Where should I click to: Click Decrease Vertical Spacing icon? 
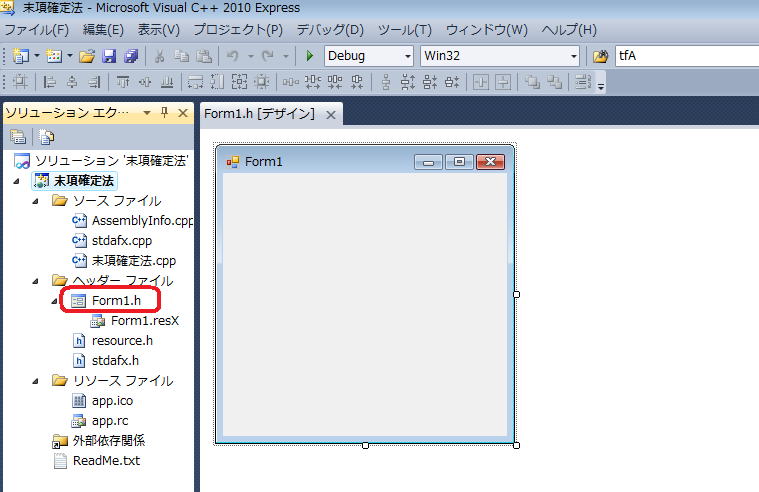[430, 82]
